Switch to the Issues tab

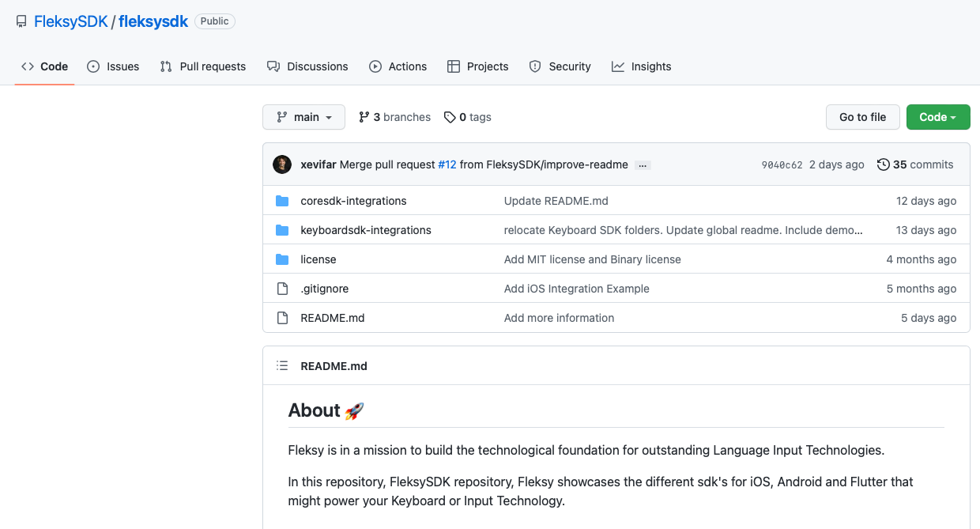[113, 66]
